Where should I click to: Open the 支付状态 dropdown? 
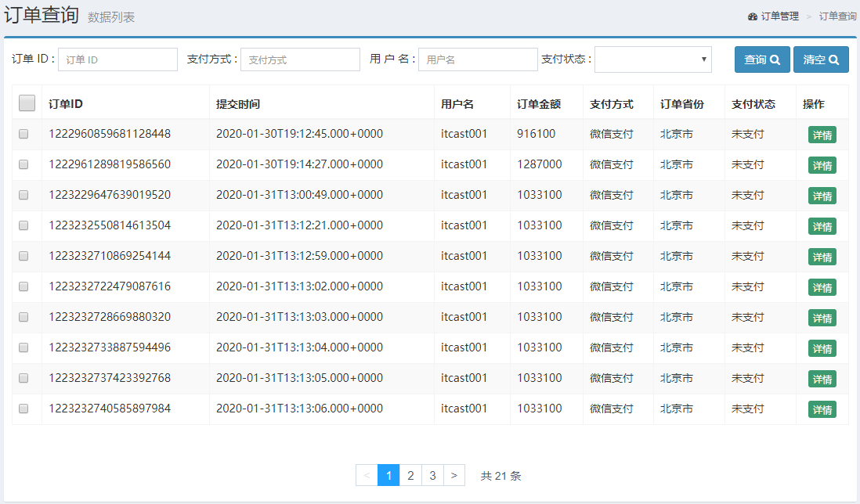(652, 59)
